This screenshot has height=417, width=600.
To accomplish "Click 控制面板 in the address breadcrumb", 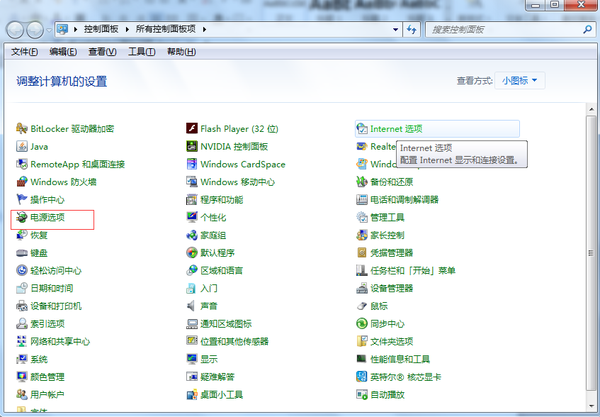I will (x=101, y=29).
